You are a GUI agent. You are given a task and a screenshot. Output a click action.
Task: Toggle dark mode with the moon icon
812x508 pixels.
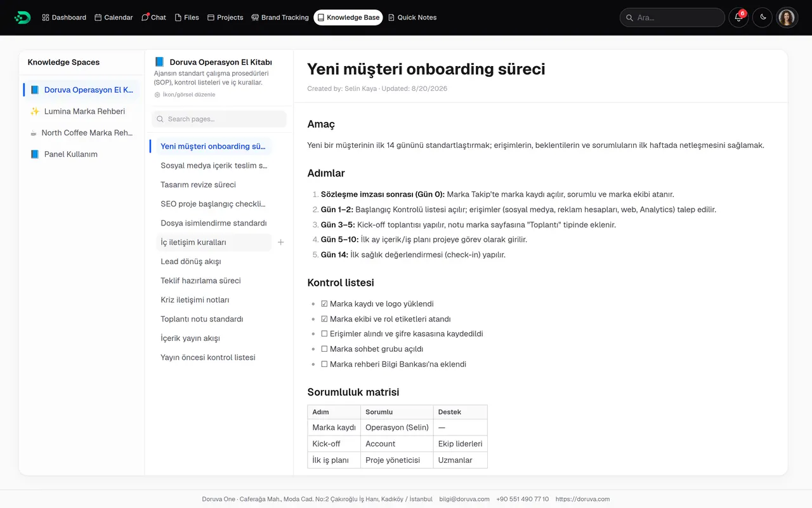pyautogui.click(x=763, y=17)
